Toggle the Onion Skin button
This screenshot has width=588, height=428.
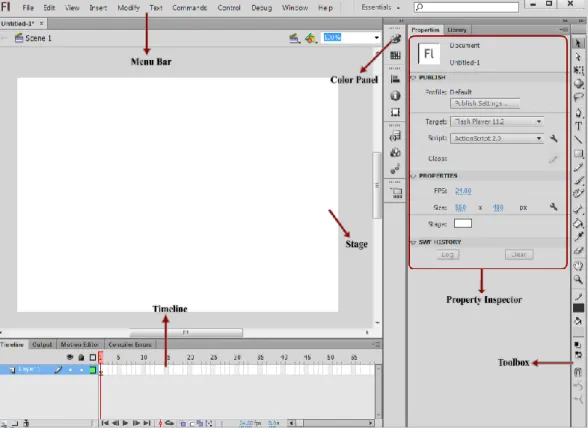[183, 423]
